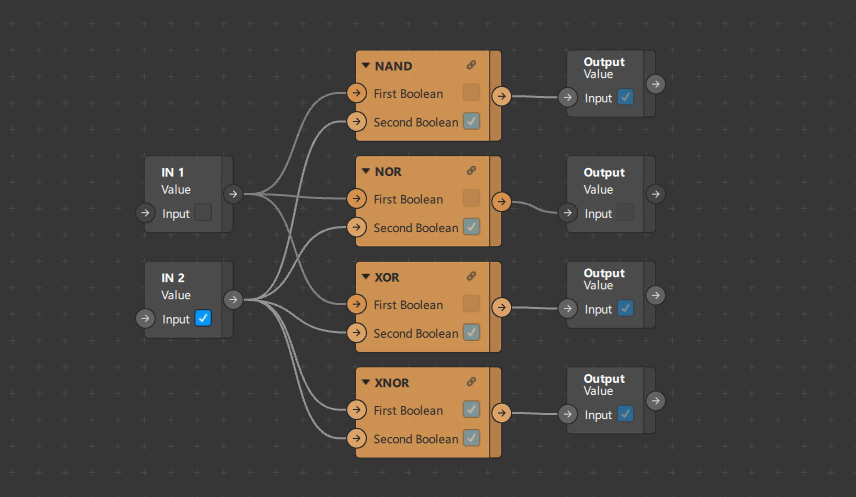856x497 pixels.
Task: Click output port of NOR's Output node
Action: coord(656,194)
